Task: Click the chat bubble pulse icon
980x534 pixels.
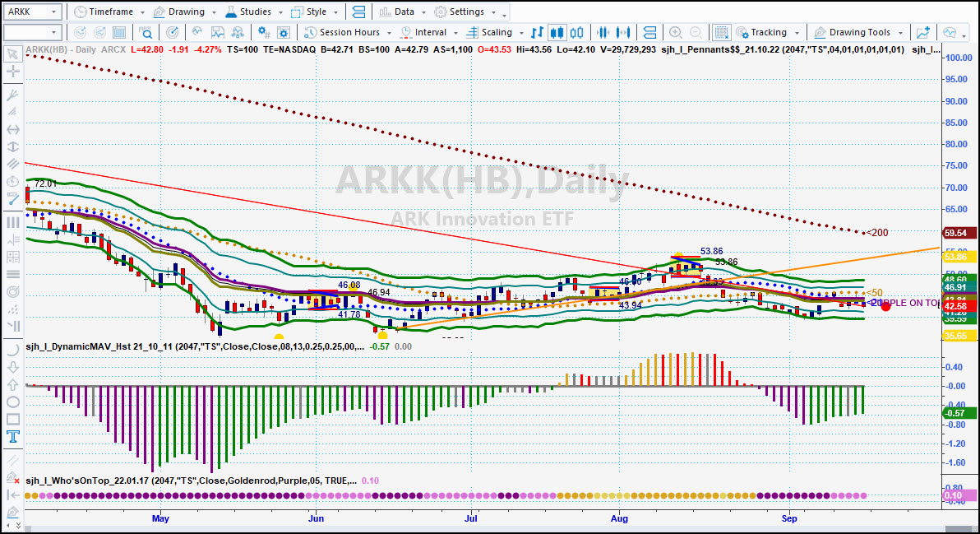Action: tap(950, 33)
